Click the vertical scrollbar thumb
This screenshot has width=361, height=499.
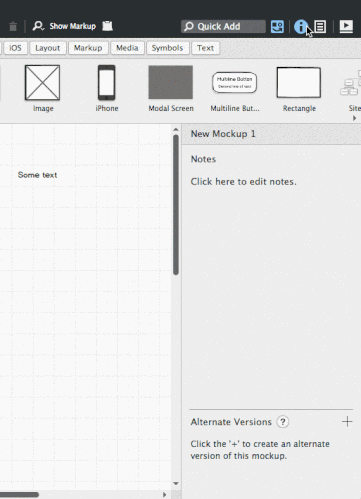[x=176, y=205]
